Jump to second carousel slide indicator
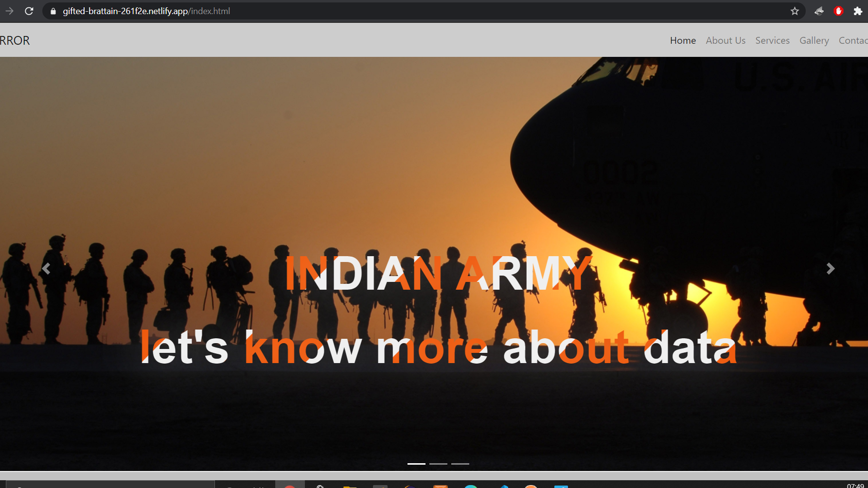 tap(438, 464)
